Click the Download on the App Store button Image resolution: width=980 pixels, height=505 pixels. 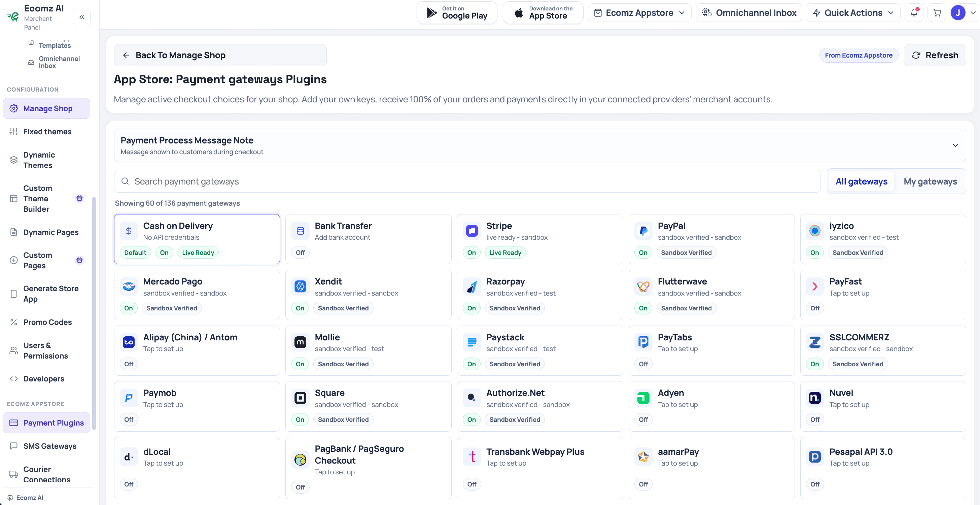pos(543,13)
